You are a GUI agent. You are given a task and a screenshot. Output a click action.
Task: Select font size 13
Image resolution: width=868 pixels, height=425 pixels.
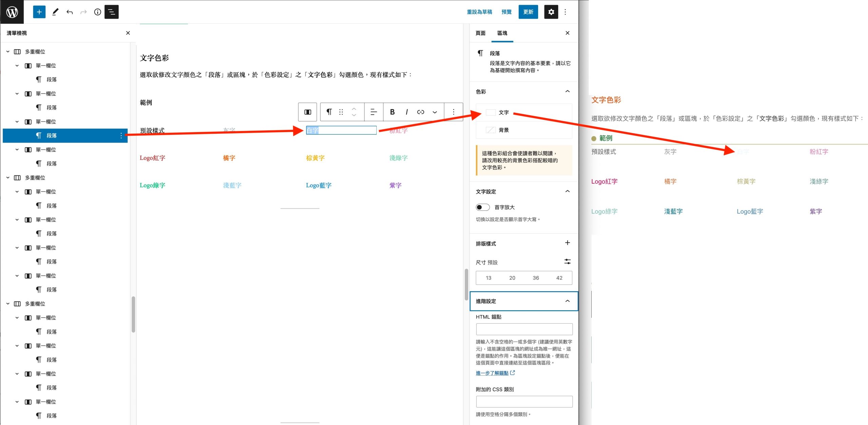(488, 278)
